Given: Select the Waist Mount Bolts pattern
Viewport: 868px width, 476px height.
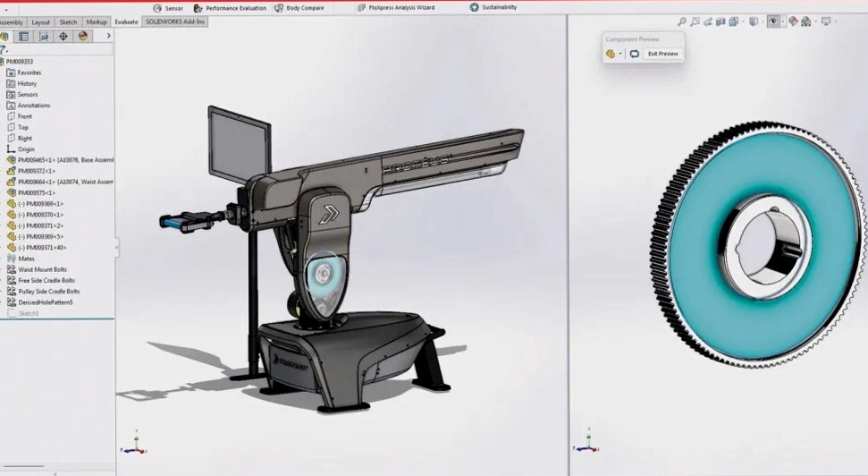Looking at the screenshot, I should (37, 269).
